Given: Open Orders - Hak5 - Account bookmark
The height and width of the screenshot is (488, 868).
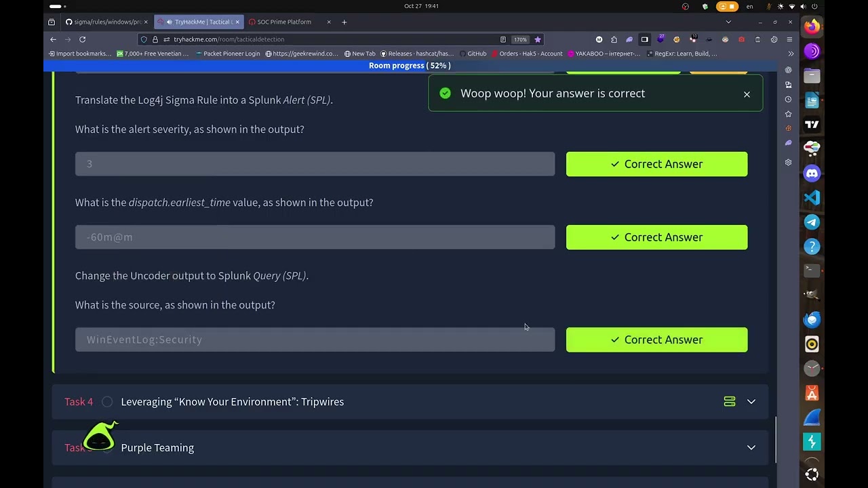Looking at the screenshot, I should click(x=528, y=54).
